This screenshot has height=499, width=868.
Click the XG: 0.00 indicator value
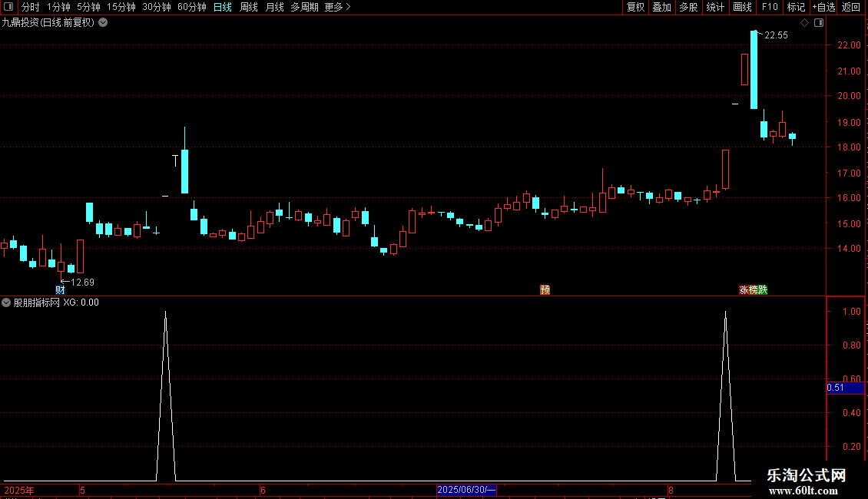click(x=81, y=302)
